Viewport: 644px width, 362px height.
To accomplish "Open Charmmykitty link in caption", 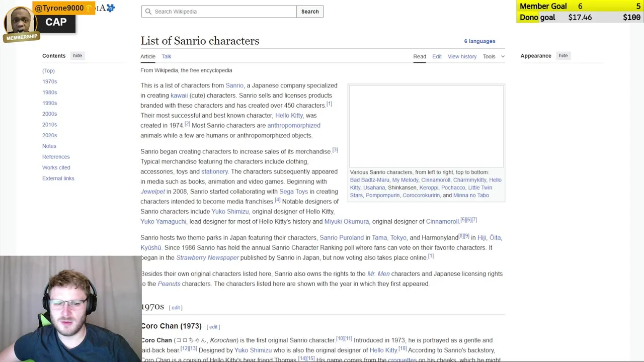I will [469, 180].
